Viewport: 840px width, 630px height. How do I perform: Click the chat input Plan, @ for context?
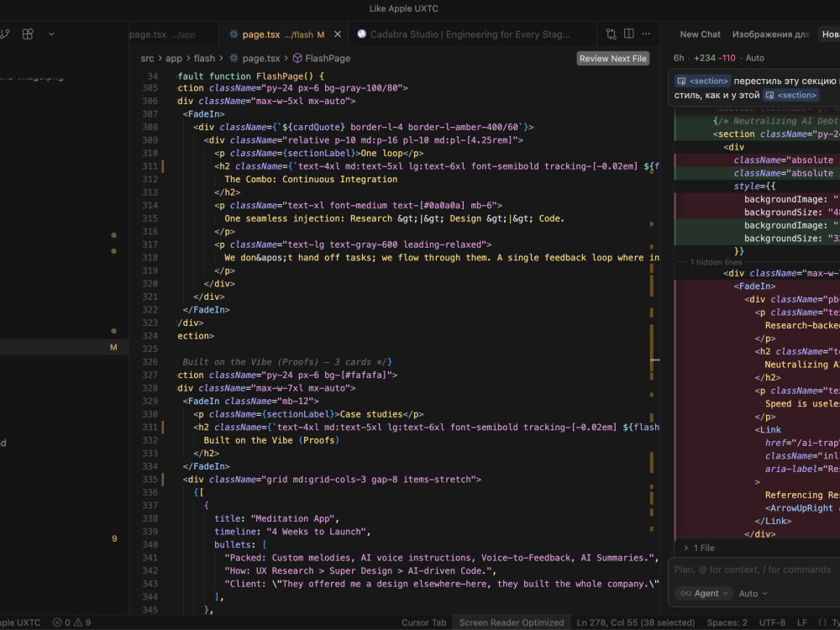click(x=753, y=570)
